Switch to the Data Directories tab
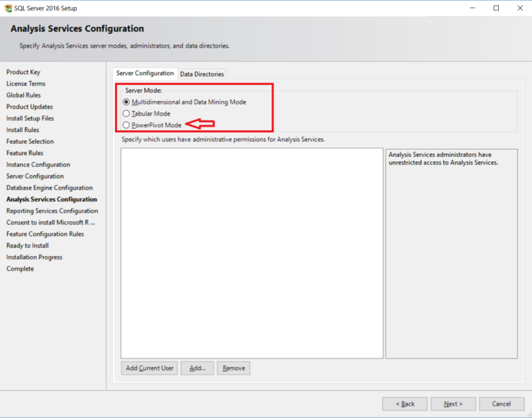Viewport: 532px width, 418px height. pyautogui.click(x=202, y=74)
